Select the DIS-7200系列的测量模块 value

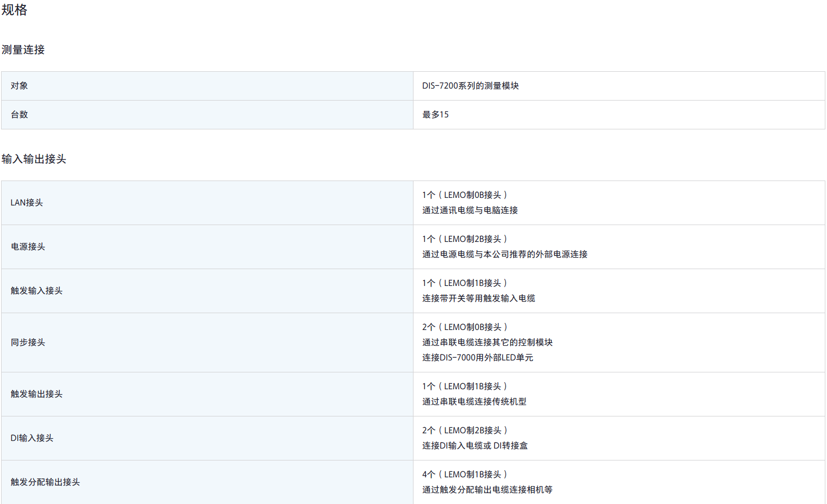tap(471, 86)
